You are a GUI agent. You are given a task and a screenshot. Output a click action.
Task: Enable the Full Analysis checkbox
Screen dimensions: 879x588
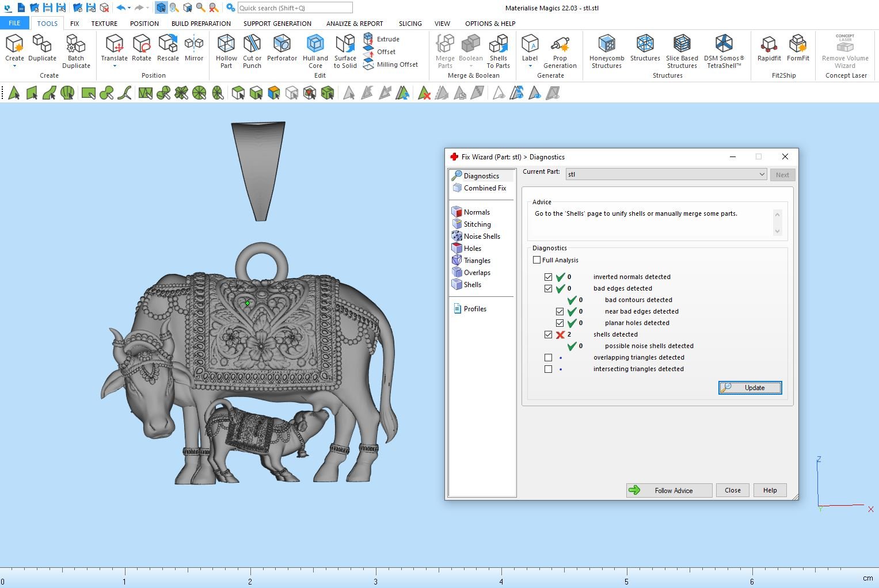[x=537, y=260]
